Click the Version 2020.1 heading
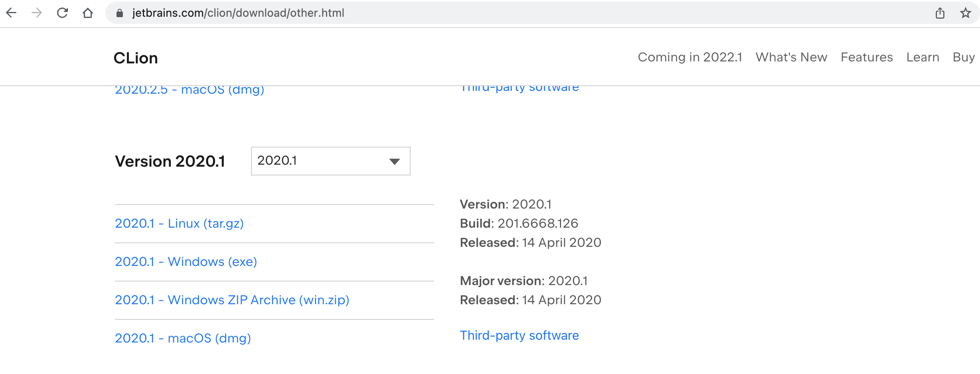980x374 pixels. click(x=170, y=161)
